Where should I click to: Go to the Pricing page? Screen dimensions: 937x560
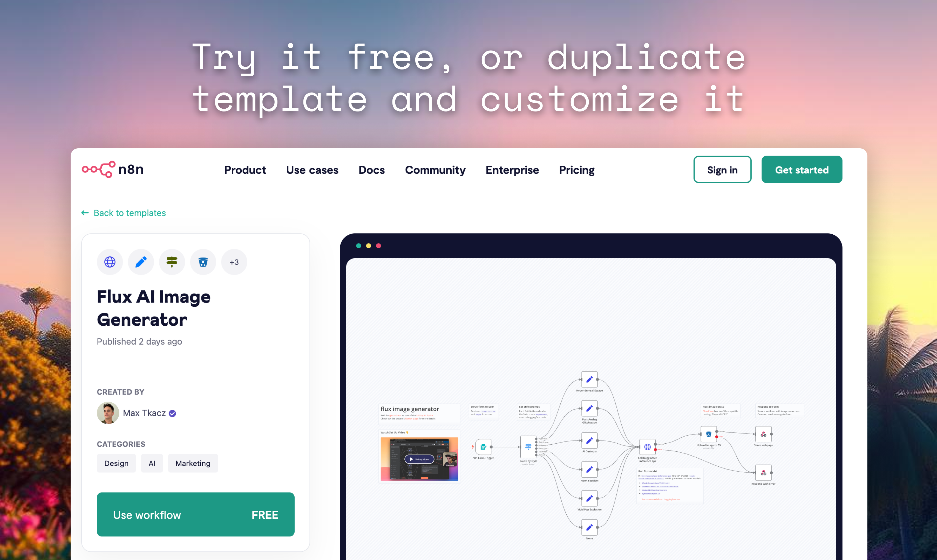pyautogui.click(x=577, y=170)
